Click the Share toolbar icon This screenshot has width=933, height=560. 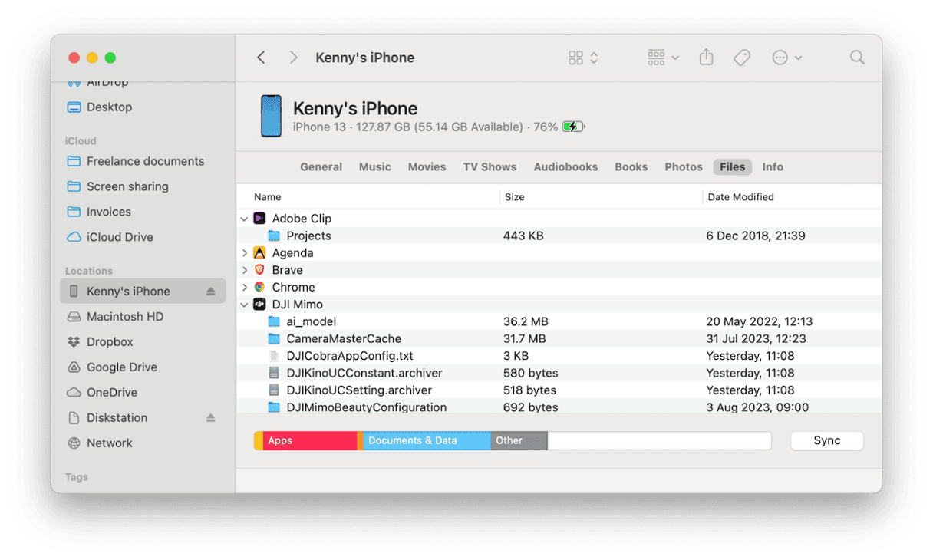[x=707, y=58]
